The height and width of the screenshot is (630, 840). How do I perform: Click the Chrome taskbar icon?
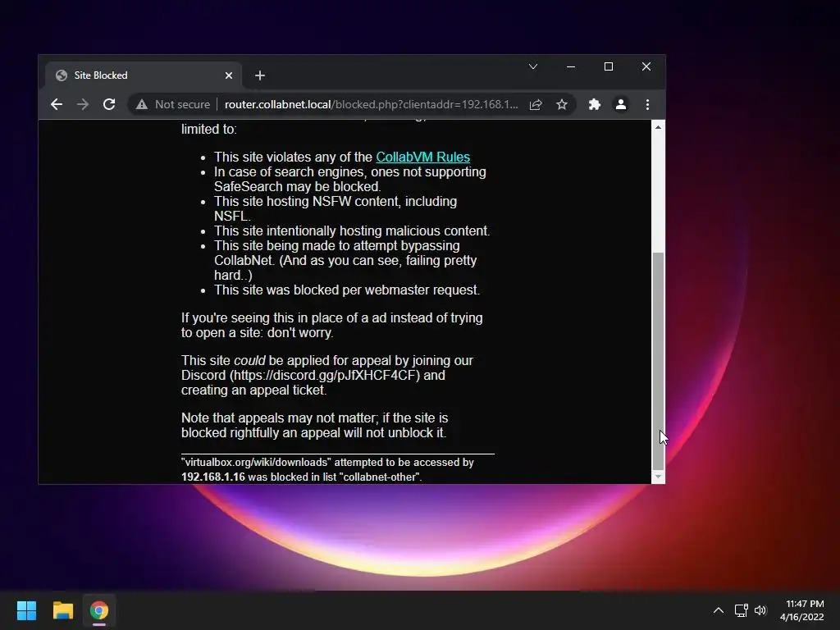click(x=99, y=610)
